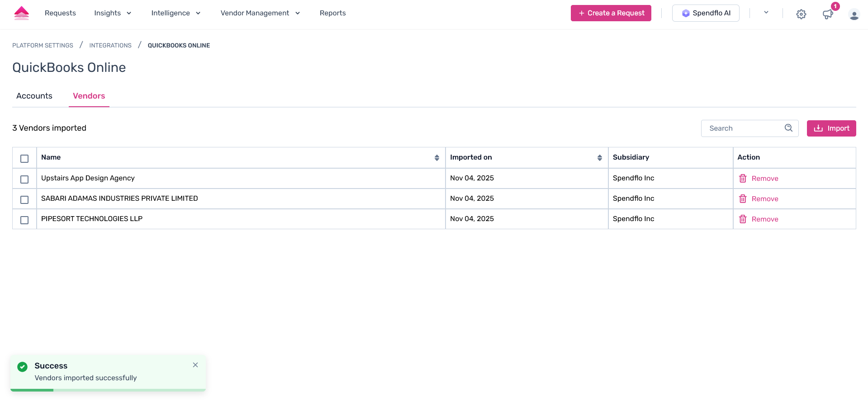The width and height of the screenshot is (868, 406).
Task: Click Upstairs App Design Agency's import date
Action: (472, 178)
